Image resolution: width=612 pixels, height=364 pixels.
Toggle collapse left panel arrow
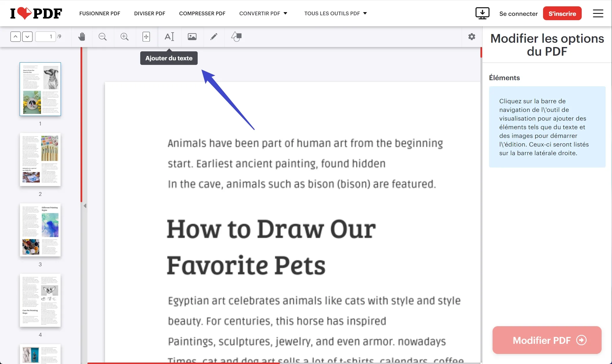pos(85,206)
